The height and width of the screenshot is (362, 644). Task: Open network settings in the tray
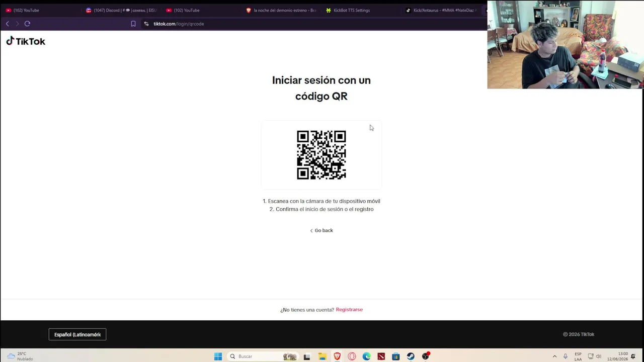click(591, 356)
